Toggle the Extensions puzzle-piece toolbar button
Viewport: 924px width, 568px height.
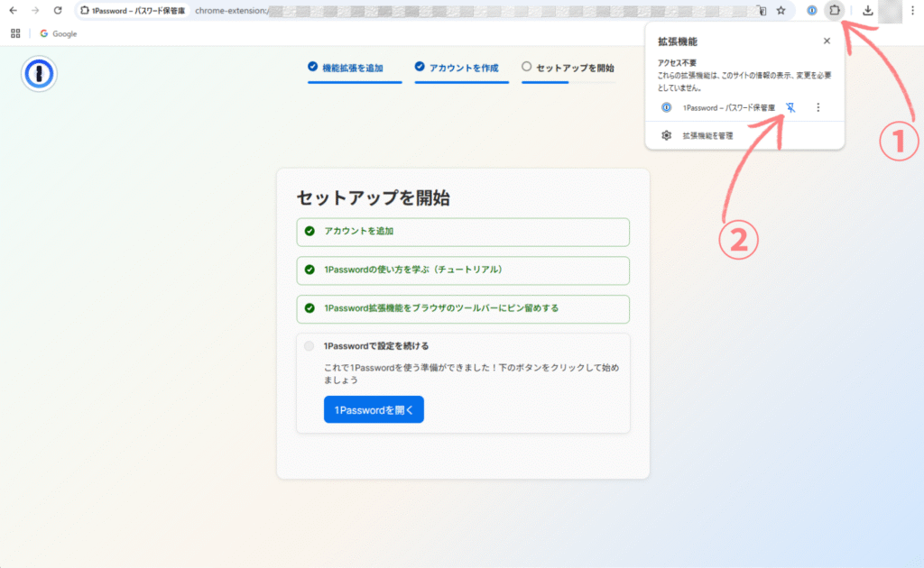pyautogui.click(x=835, y=10)
